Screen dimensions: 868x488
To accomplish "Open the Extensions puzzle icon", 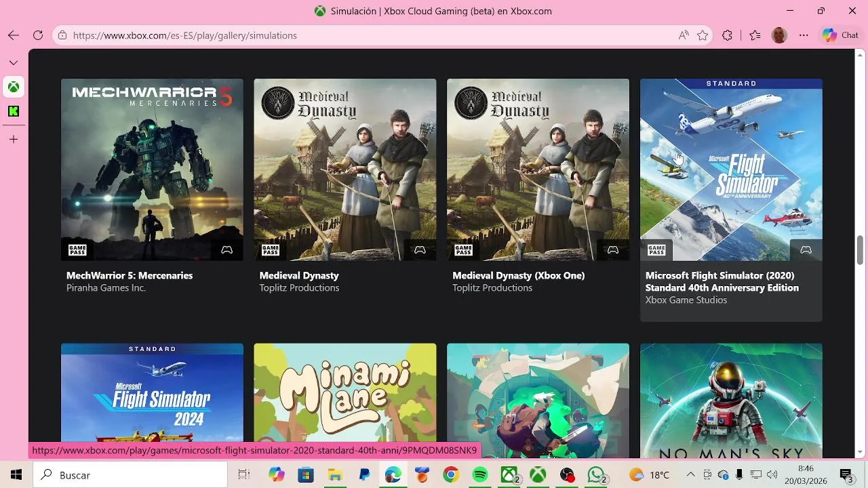I will click(728, 35).
